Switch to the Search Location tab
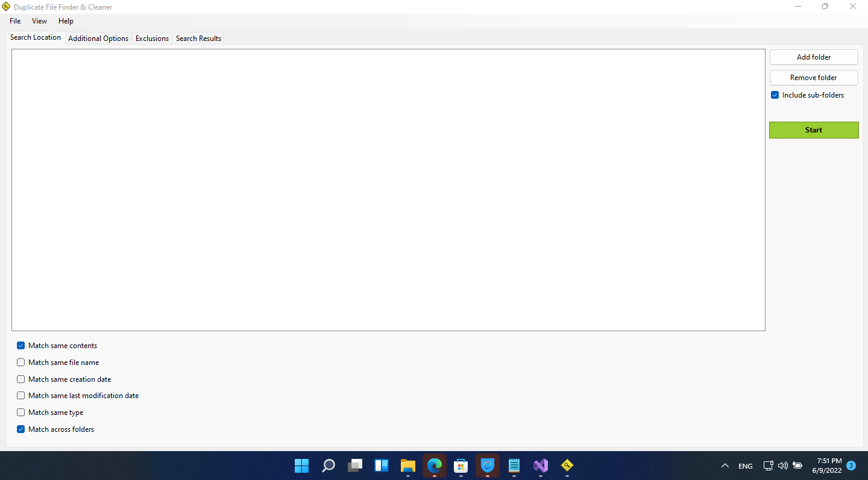This screenshot has width=868, height=480. pos(36,37)
